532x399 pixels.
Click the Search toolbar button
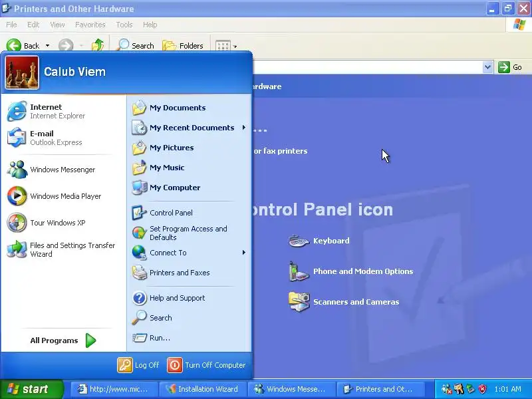[x=135, y=45]
